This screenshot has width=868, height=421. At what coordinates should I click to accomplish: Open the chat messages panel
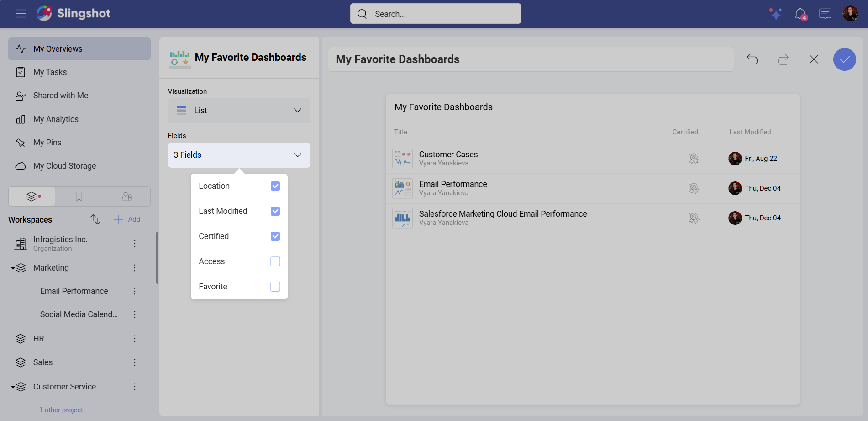[825, 14]
